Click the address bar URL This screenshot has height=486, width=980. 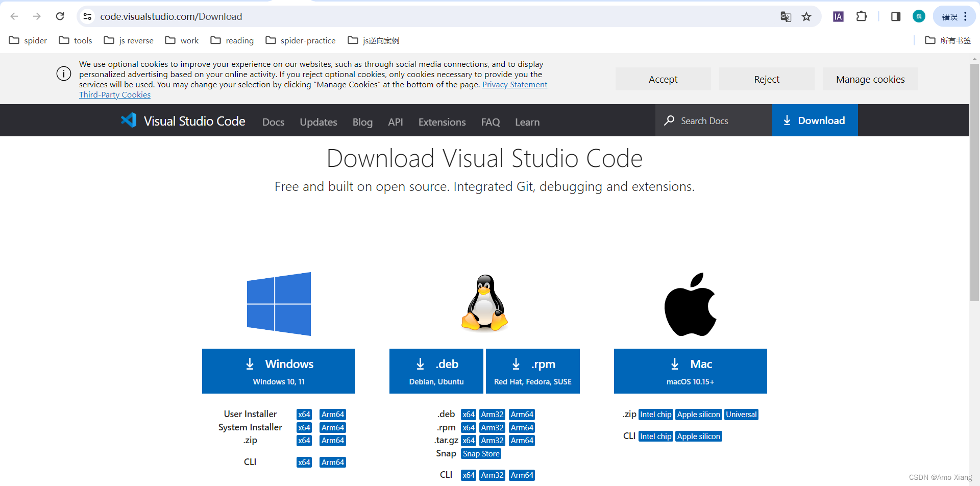[171, 16]
